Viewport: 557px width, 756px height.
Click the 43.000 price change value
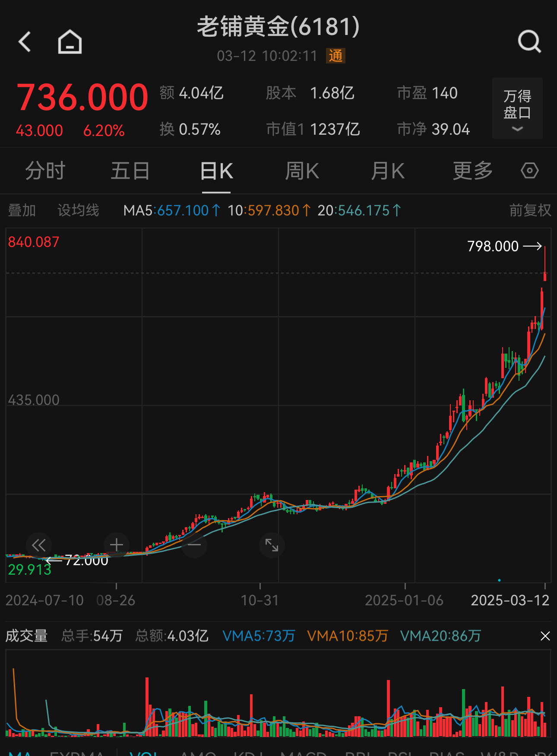coord(39,130)
